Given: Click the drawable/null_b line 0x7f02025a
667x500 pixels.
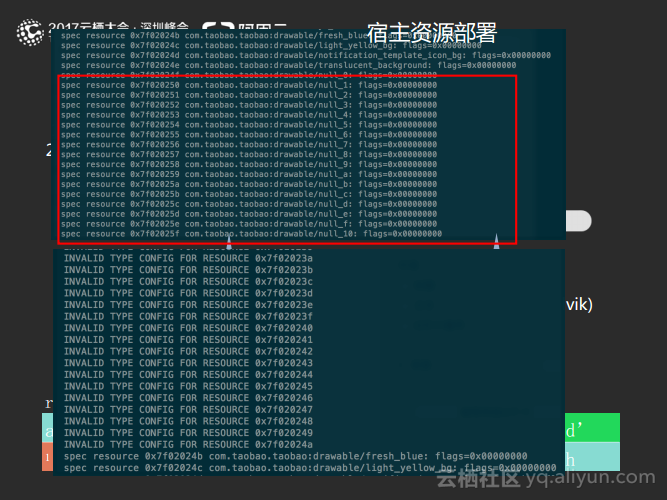Looking at the screenshot, I should [249, 184].
